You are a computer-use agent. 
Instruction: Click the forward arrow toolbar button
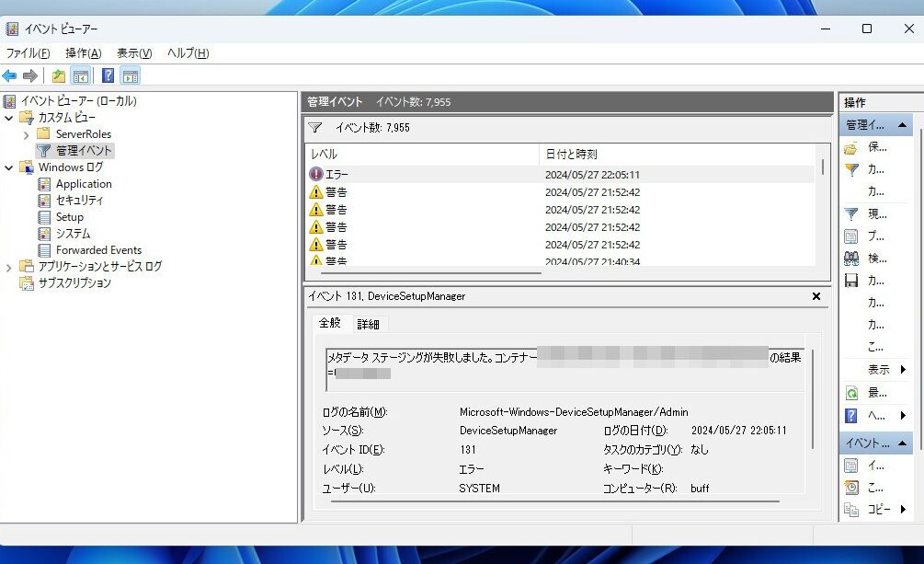[30, 75]
